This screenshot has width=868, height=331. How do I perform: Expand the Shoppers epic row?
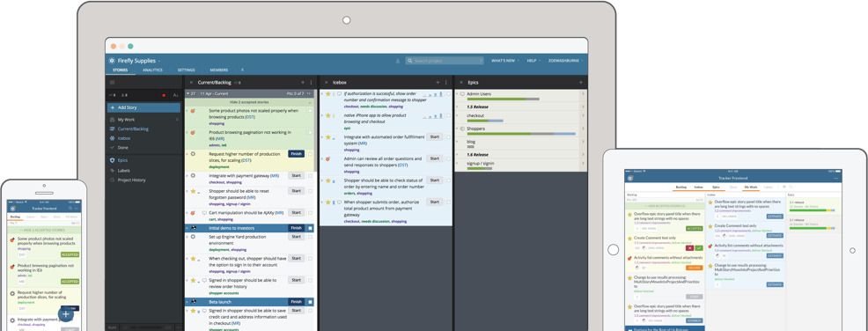click(457, 129)
